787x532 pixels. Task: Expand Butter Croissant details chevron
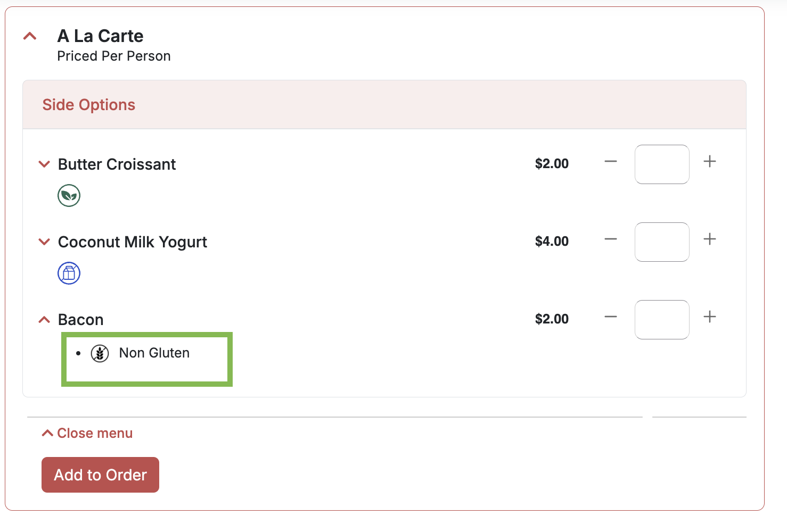[44, 164]
